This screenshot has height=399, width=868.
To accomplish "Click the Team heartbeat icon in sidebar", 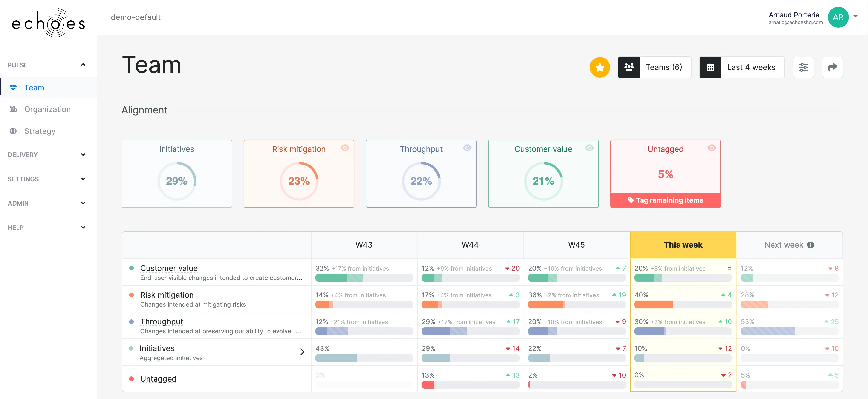I will [x=13, y=88].
